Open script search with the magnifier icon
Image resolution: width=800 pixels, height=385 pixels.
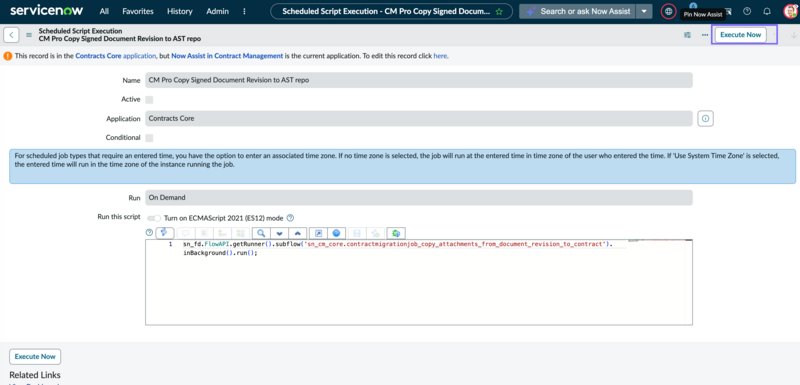click(261, 233)
